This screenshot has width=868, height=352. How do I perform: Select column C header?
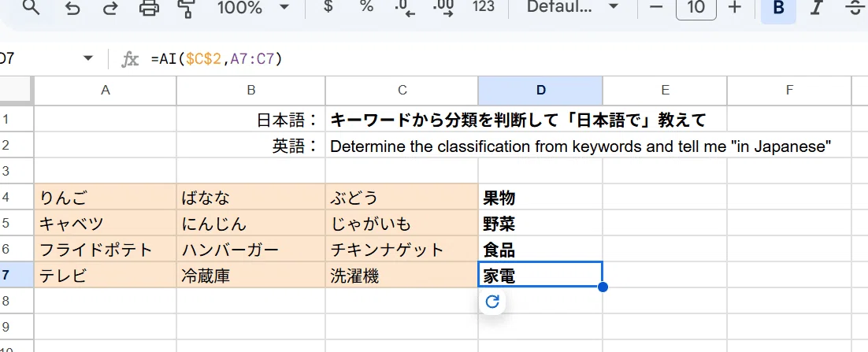point(402,91)
